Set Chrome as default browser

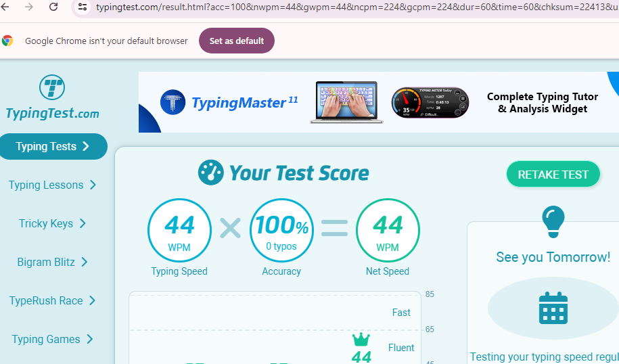(237, 41)
